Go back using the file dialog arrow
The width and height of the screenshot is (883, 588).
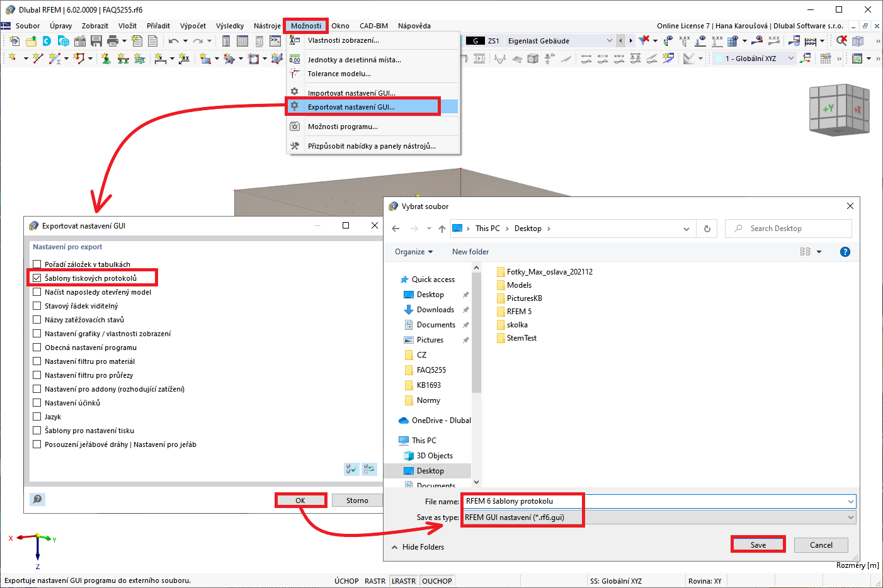(396, 229)
